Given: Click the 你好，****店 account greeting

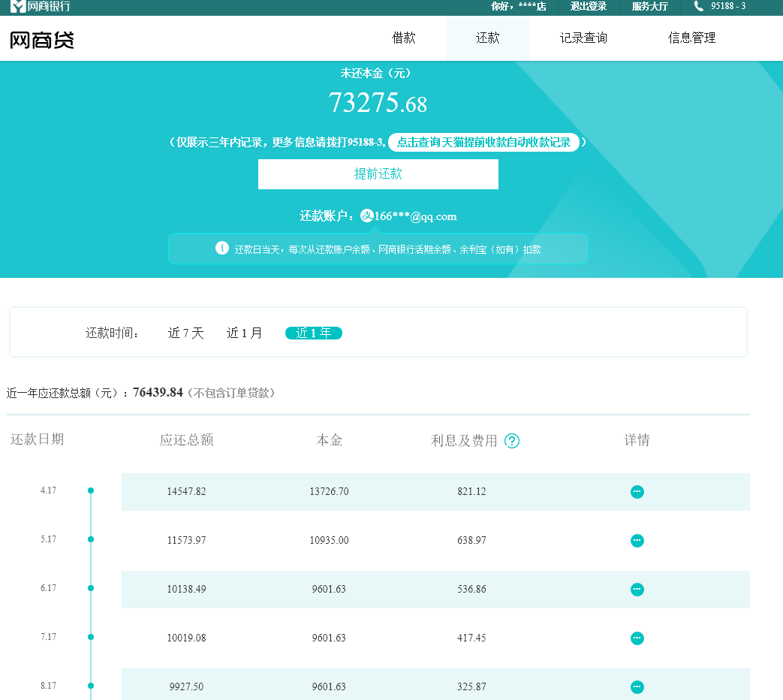Looking at the screenshot, I should [x=518, y=7].
